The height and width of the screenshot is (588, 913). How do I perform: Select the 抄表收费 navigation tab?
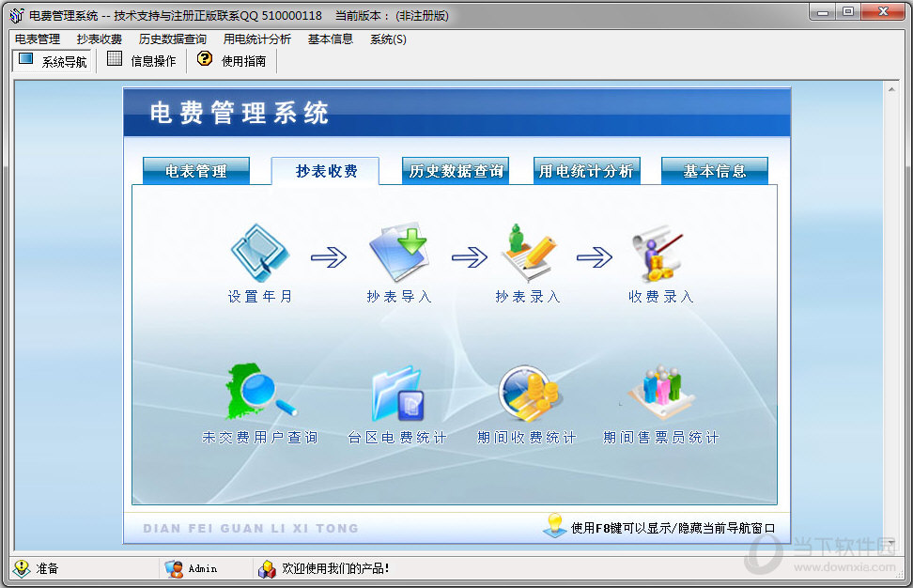326,171
